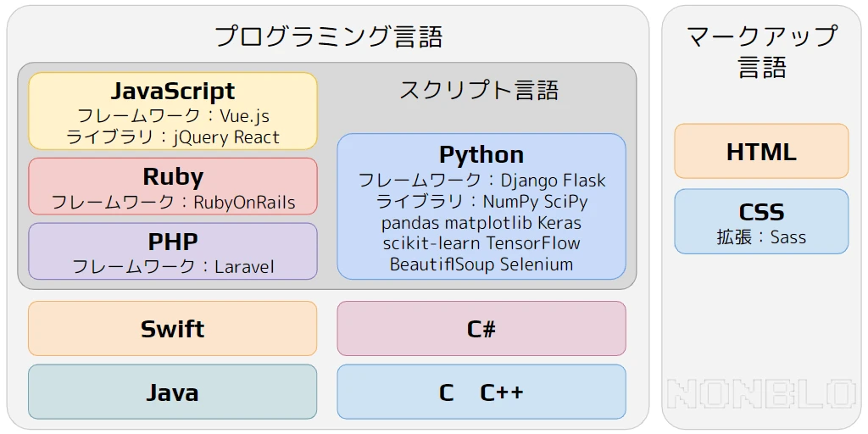The height and width of the screenshot is (434, 868).
Task: Select the マークアップ言語 title
Action: pos(761,53)
